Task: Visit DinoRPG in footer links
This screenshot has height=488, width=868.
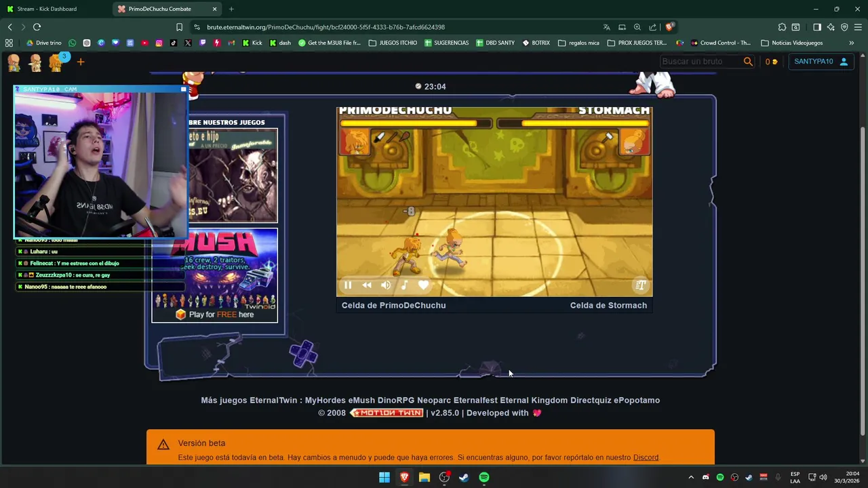Action: 396,400
